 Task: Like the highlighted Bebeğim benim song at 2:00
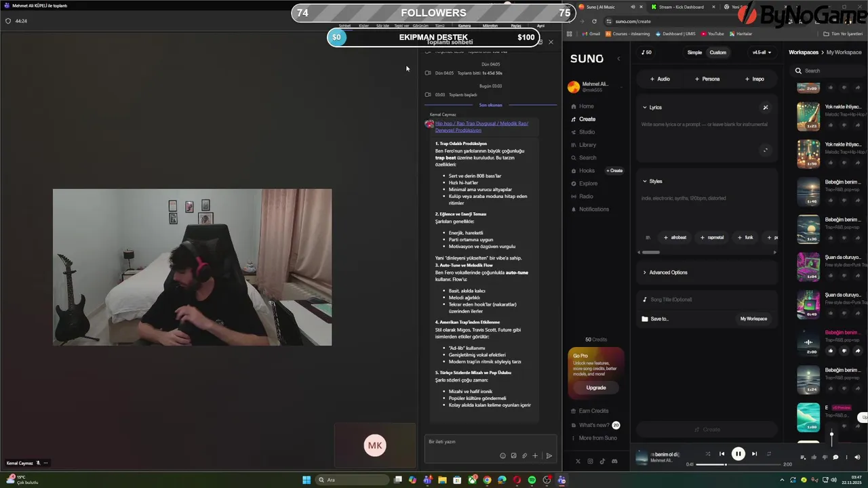tap(831, 351)
